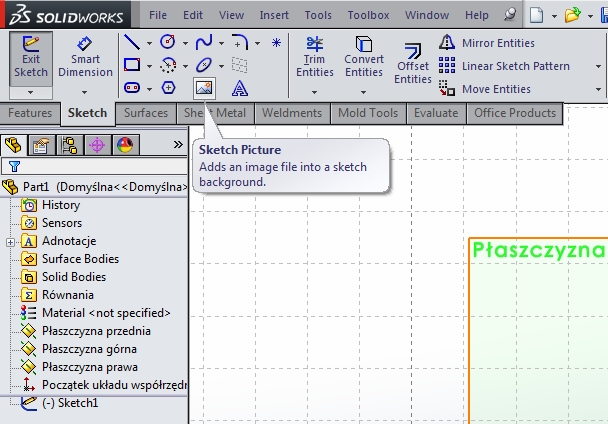Open the FeatureManager design tree tab
This screenshot has width=608, height=424.
(x=14, y=145)
